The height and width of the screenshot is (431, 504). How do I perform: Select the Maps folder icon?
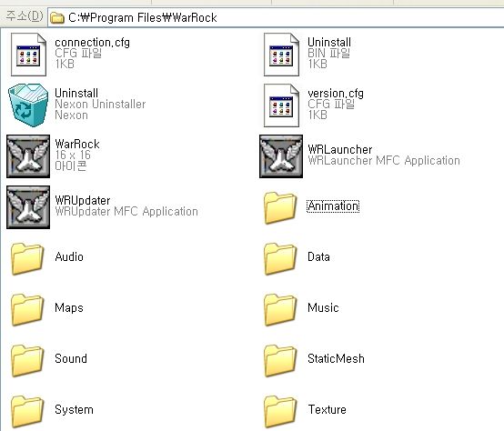click(x=27, y=309)
